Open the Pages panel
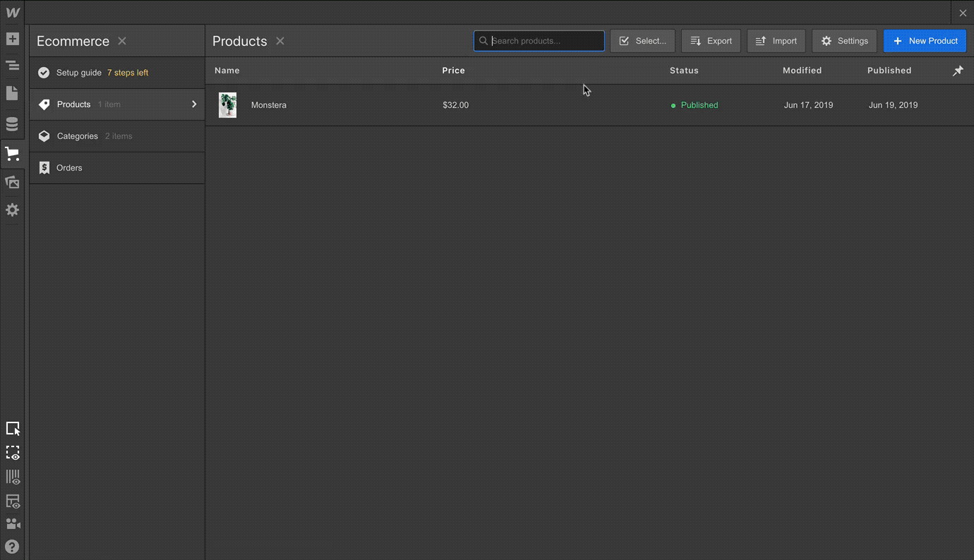The width and height of the screenshot is (974, 560). point(13,92)
